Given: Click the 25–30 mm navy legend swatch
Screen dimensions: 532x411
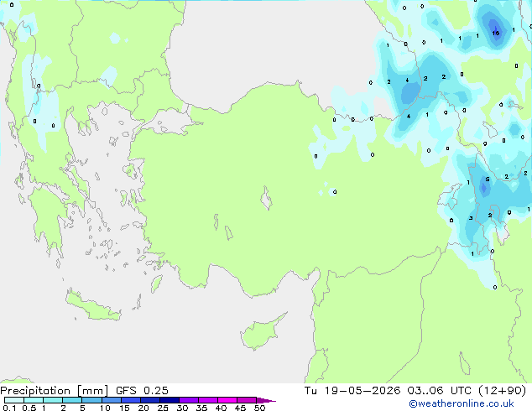Looking at the screenshot, I should [170, 400].
